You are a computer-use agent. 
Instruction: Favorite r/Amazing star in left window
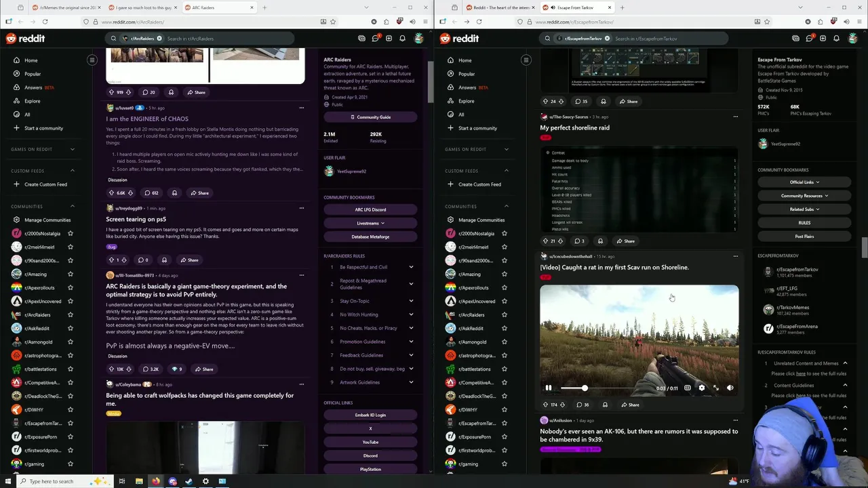(x=71, y=274)
